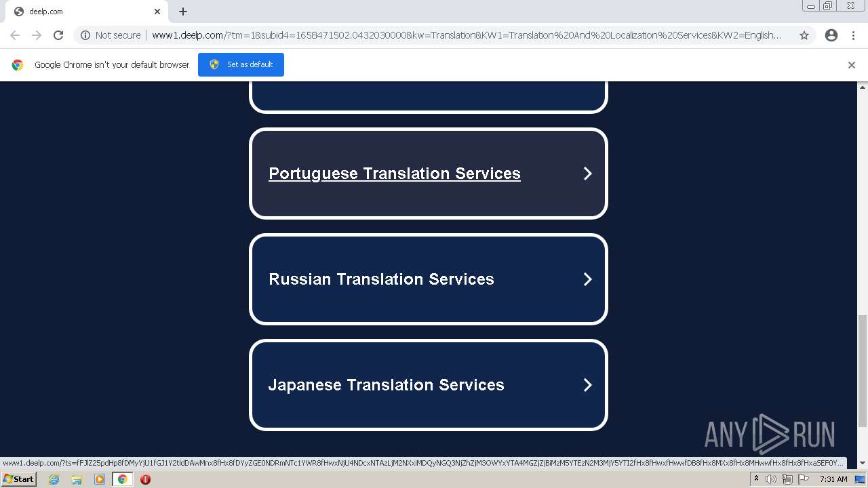Bookmark this page with the star icon
868x488 pixels.
(804, 35)
